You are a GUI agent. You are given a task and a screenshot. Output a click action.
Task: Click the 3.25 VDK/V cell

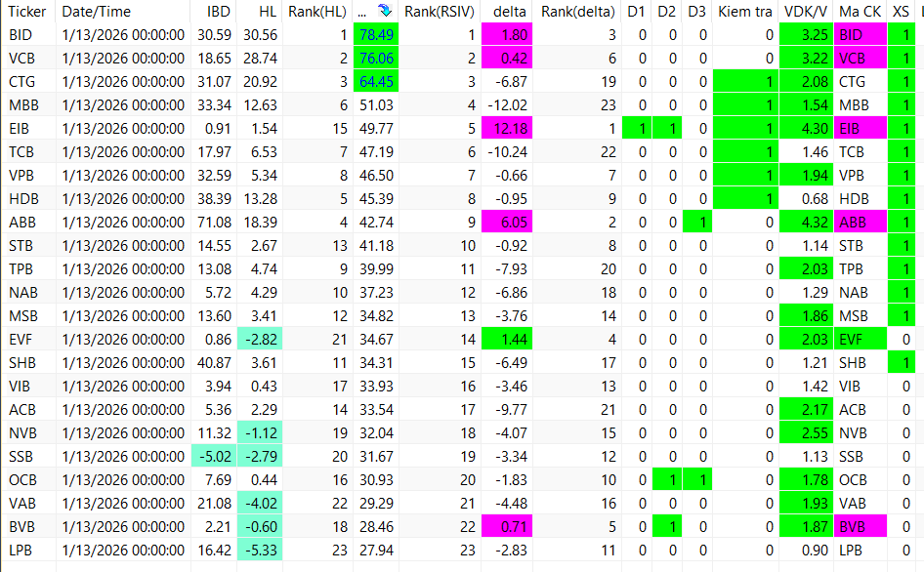tap(806, 35)
